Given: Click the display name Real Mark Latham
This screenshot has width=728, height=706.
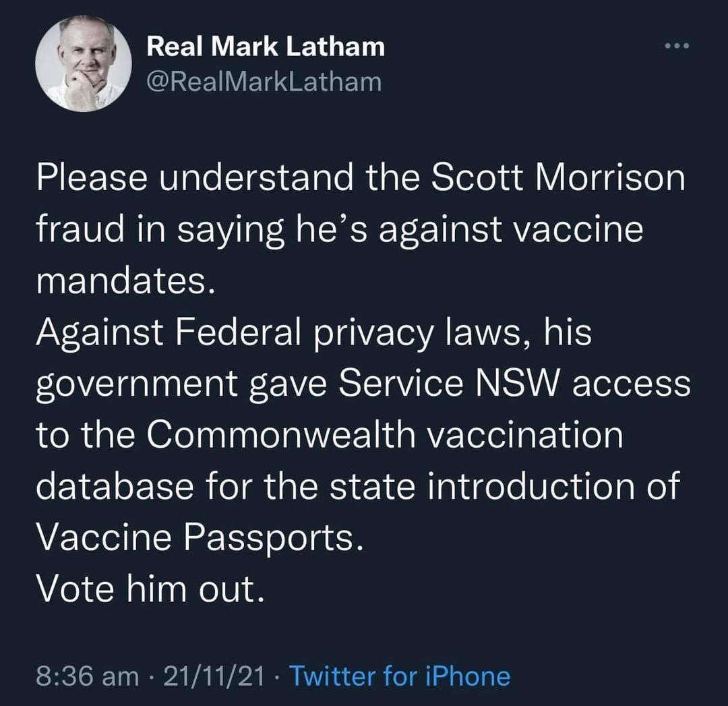Looking at the screenshot, I should (266, 47).
